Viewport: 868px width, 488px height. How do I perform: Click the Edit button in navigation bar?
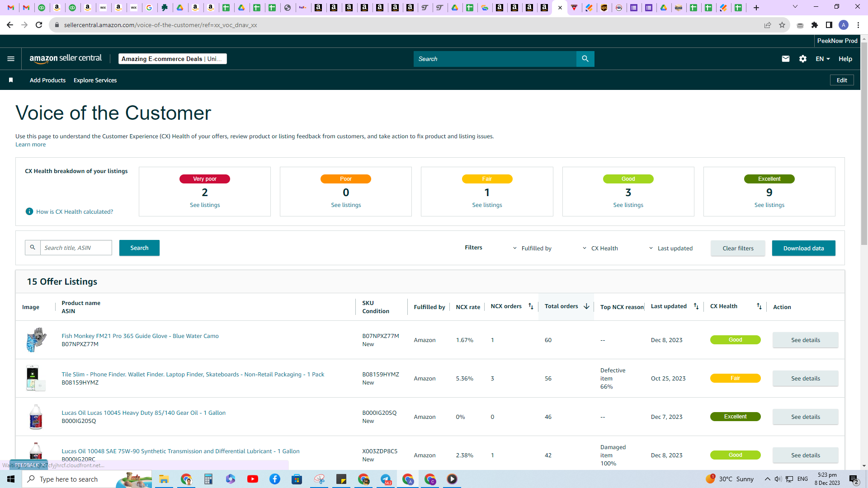842,80
